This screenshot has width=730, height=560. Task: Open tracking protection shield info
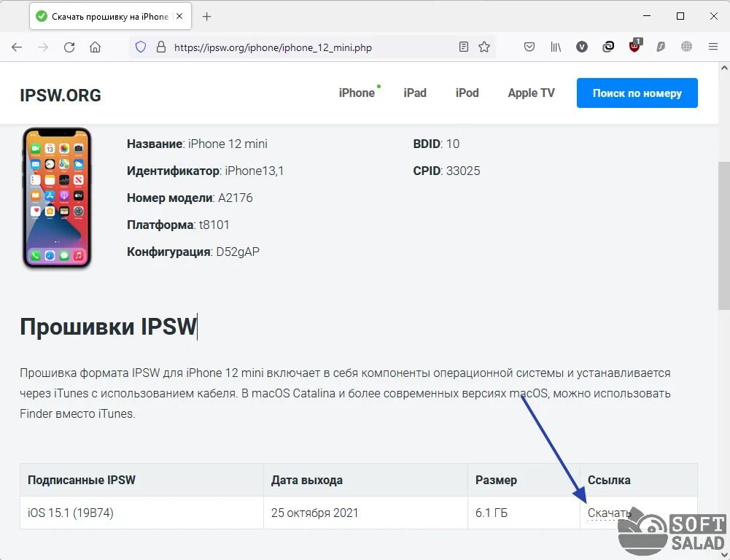(x=141, y=47)
